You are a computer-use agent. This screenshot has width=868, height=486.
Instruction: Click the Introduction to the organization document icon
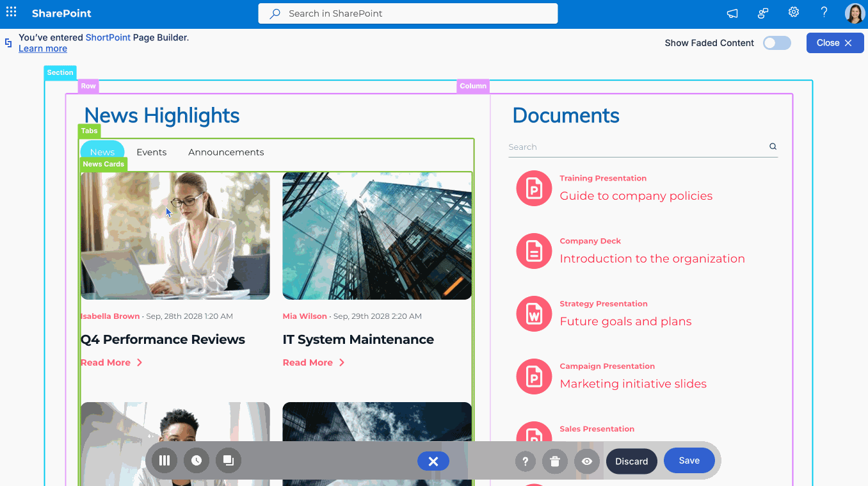pos(534,251)
